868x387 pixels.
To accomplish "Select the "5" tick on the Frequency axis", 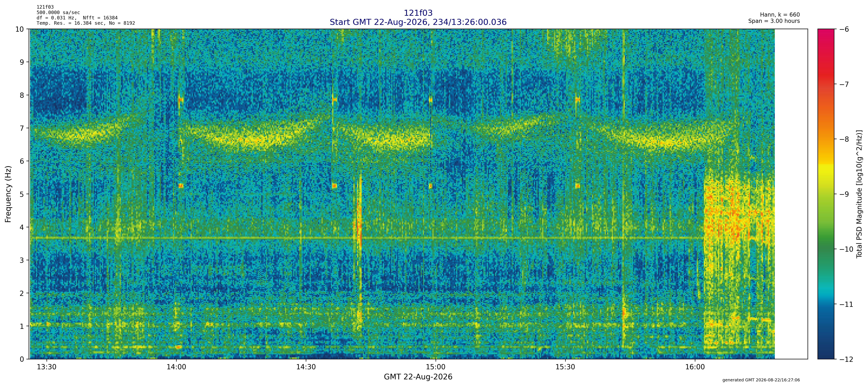I will pos(22,194).
